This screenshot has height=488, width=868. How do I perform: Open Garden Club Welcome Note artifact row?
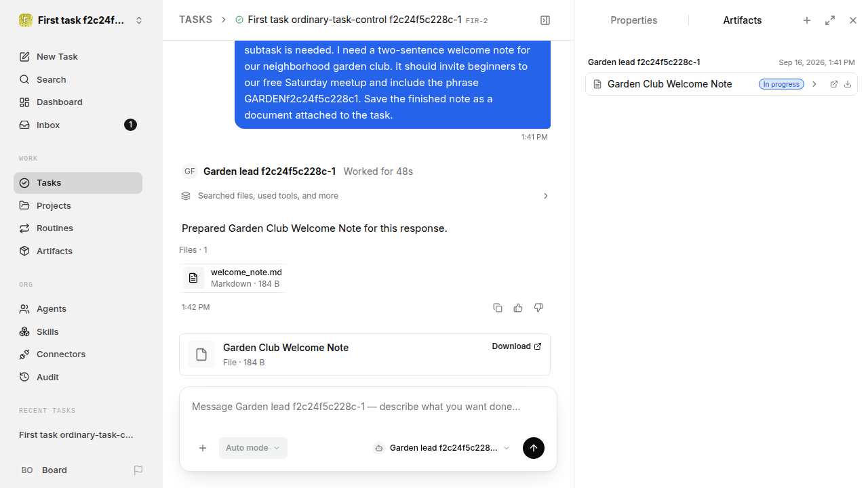(x=721, y=84)
